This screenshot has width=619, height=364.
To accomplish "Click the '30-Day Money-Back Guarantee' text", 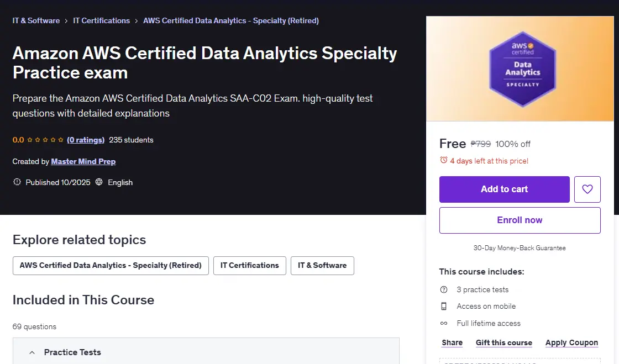I will click(520, 247).
